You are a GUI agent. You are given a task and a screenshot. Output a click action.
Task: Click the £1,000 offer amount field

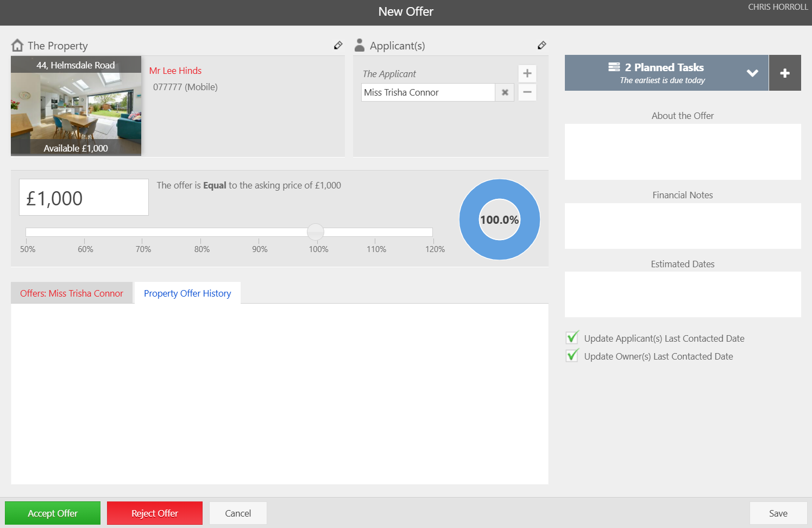tap(84, 197)
